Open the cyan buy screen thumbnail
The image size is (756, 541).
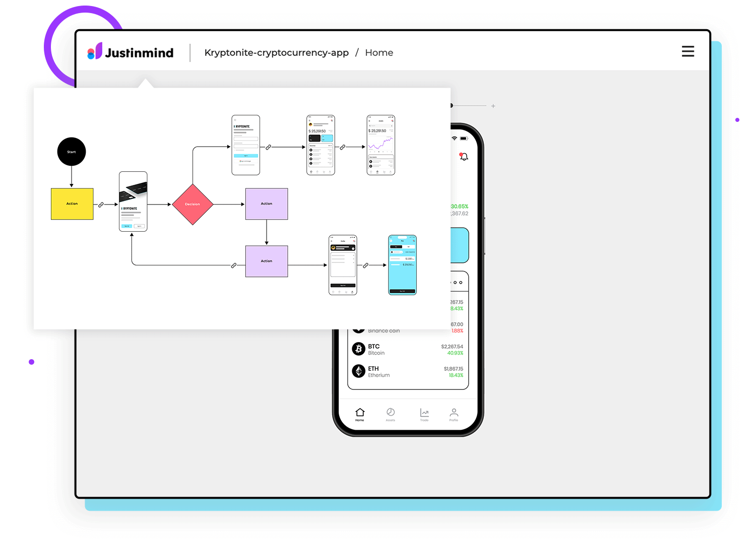coord(402,265)
